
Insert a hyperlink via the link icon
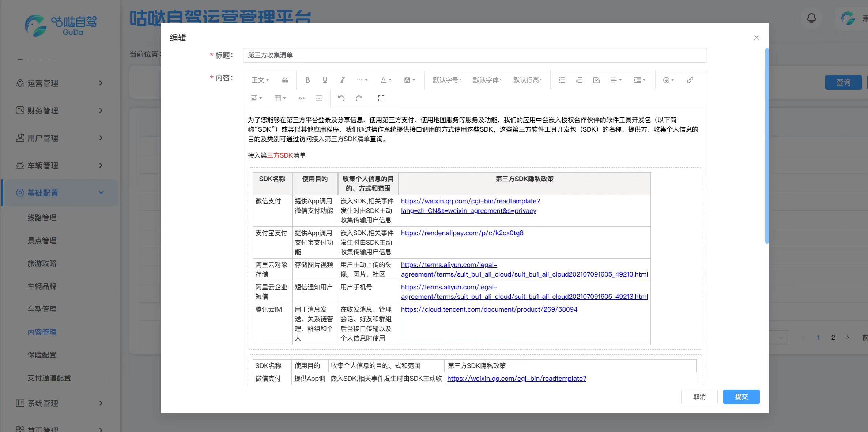click(690, 80)
